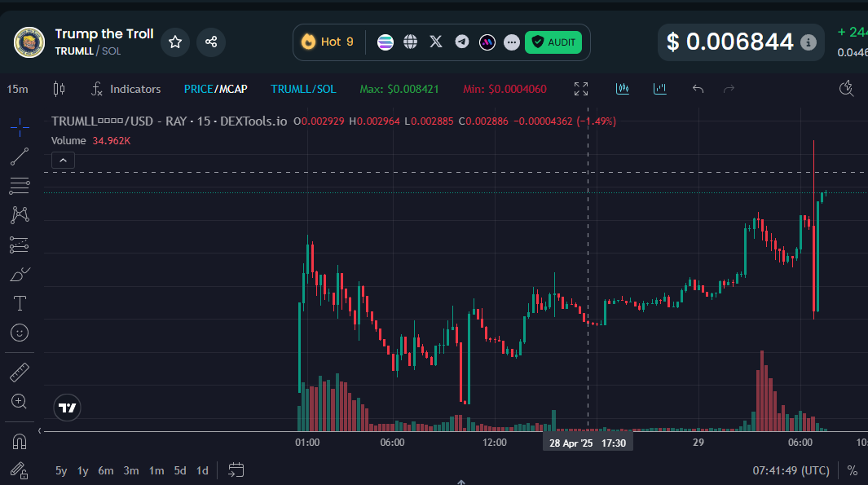868x485 pixels.
Task: Click the bar chart toolbar icon
Action: (x=660, y=89)
